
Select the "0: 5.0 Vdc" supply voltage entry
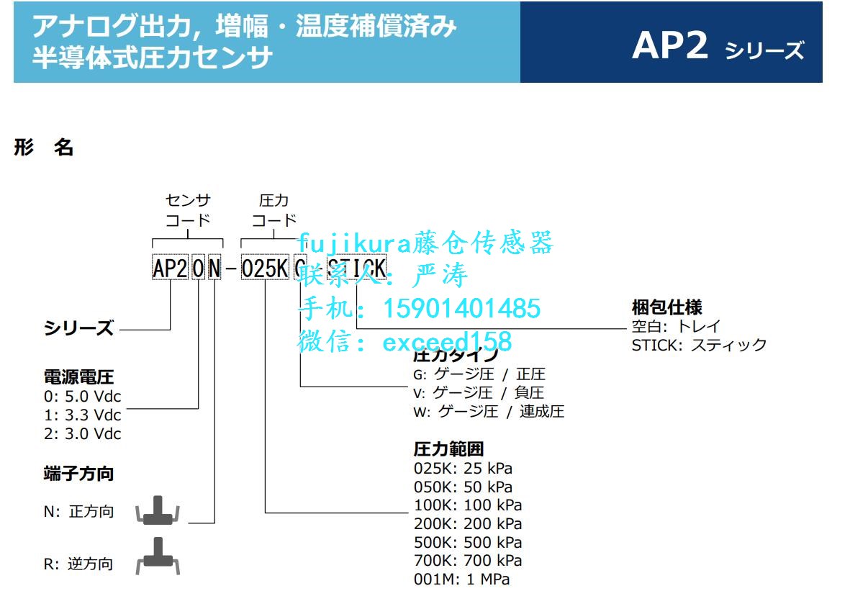pos(83,397)
